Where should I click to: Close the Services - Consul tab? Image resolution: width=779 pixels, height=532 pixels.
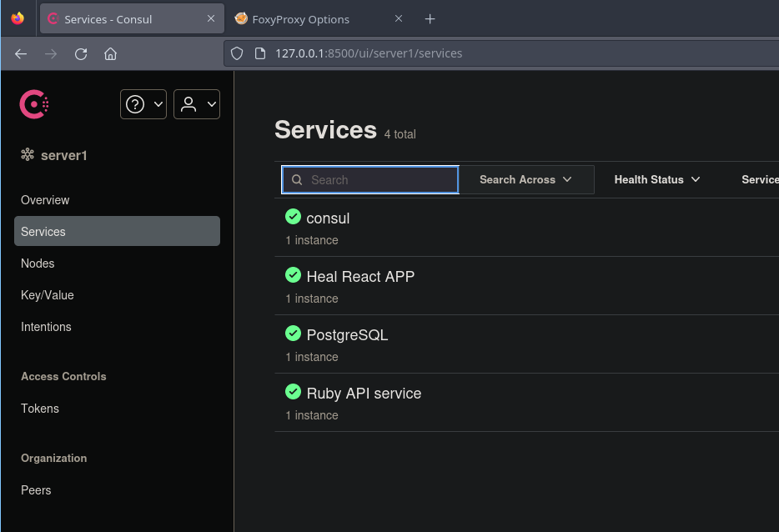tap(211, 18)
